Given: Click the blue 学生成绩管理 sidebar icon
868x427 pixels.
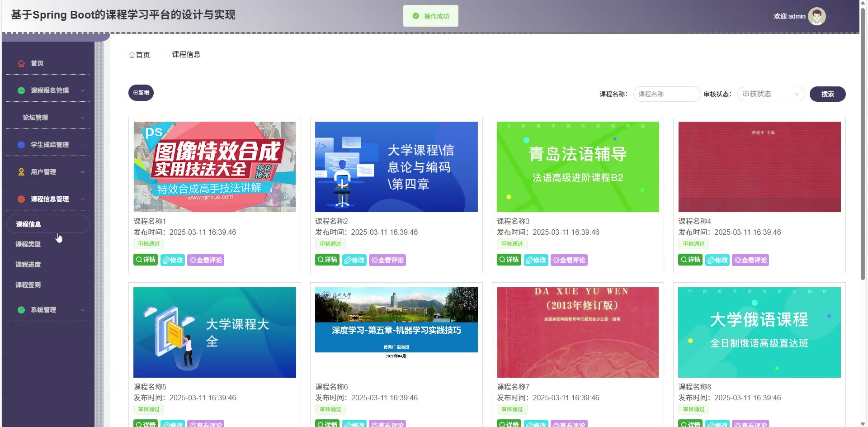Looking at the screenshot, I should 21,145.
